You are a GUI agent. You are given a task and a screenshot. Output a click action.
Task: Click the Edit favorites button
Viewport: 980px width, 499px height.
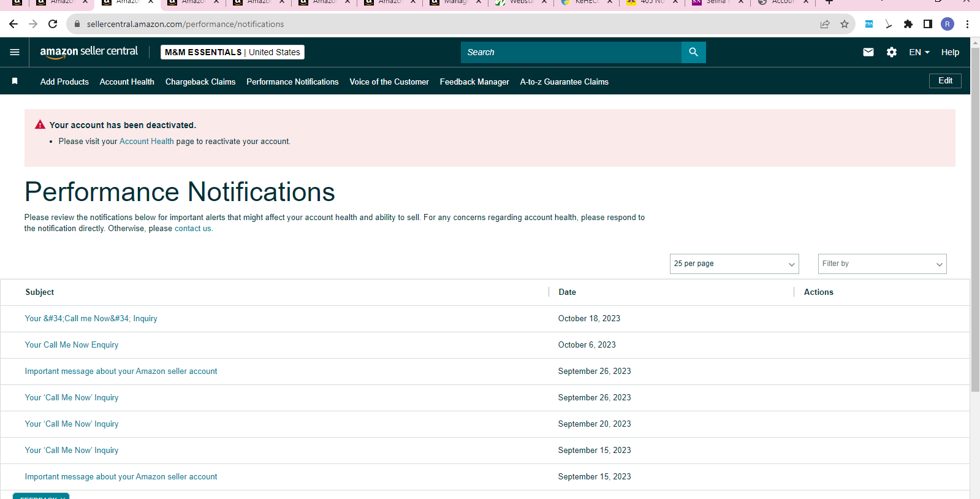click(x=945, y=81)
